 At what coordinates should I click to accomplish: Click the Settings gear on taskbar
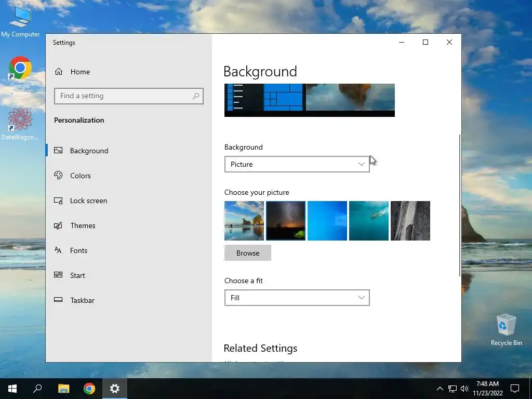point(115,389)
